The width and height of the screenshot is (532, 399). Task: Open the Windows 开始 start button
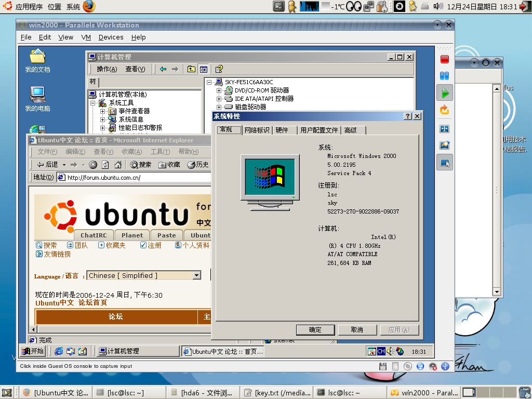(33, 351)
